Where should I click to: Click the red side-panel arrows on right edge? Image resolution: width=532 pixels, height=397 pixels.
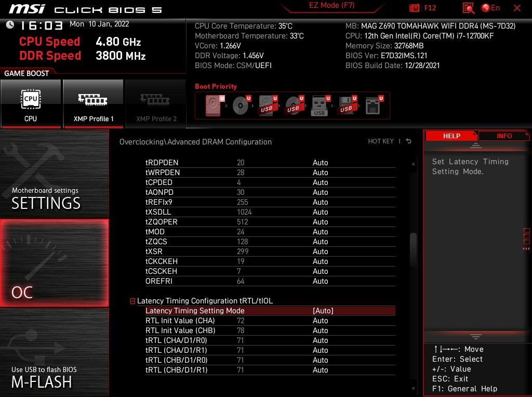point(526,249)
